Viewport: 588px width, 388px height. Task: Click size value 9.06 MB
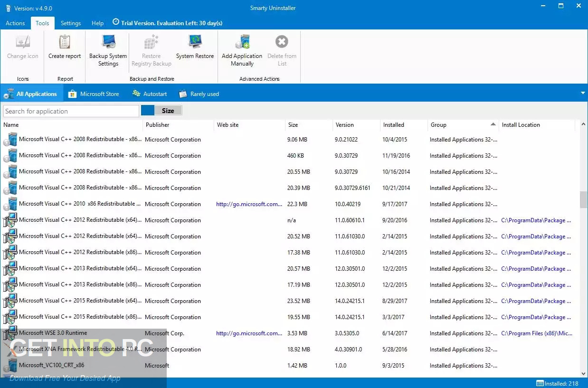tap(297, 140)
